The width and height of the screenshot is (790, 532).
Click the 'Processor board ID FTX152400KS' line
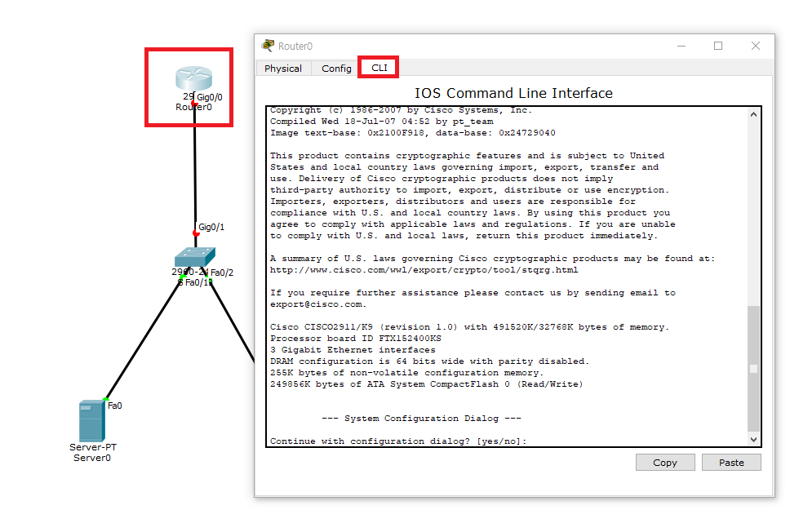356,339
